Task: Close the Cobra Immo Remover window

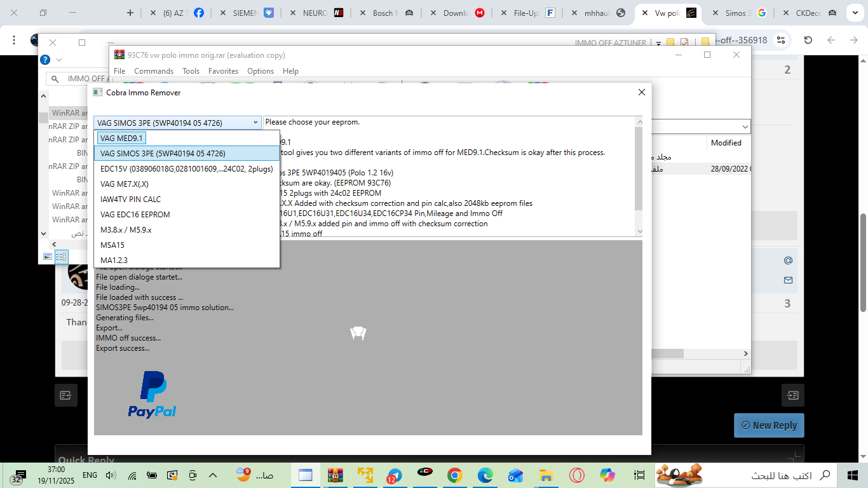Action: point(641,92)
